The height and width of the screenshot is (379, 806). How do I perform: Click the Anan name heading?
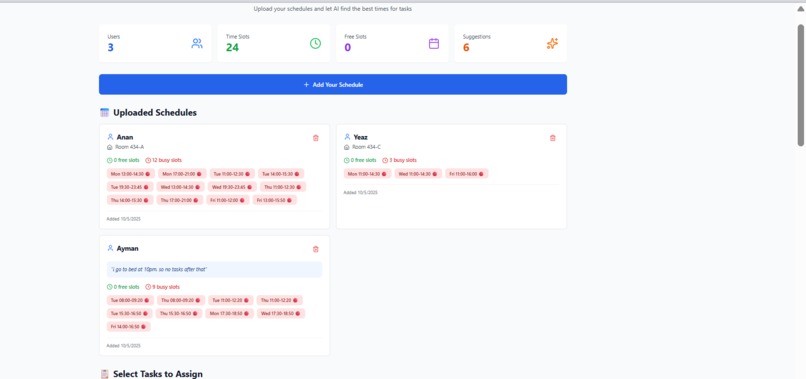click(x=125, y=137)
